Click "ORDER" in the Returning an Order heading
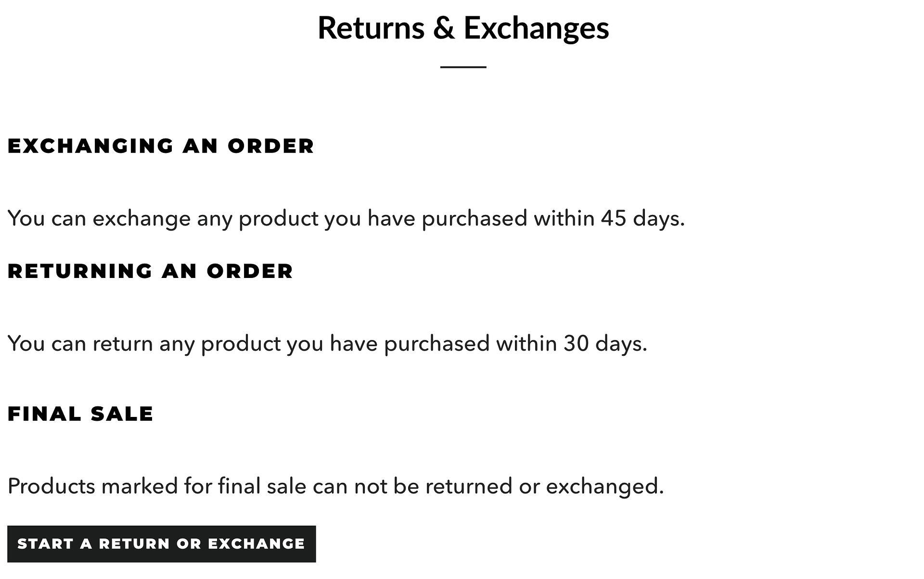The width and height of the screenshot is (924, 579). click(x=250, y=271)
